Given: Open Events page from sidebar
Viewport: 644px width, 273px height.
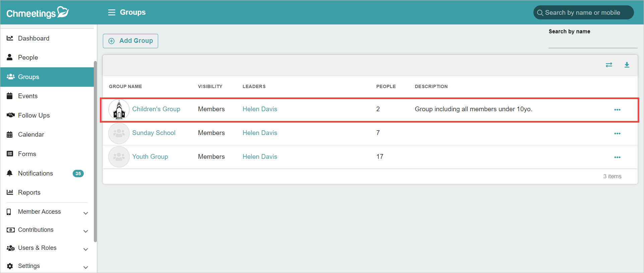Looking at the screenshot, I should tap(47, 96).
